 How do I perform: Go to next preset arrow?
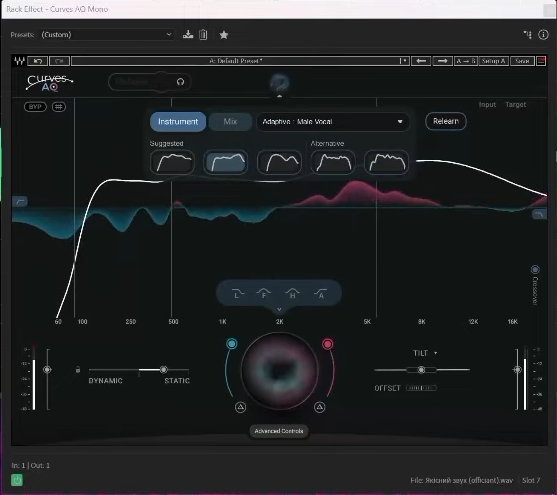point(442,61)
